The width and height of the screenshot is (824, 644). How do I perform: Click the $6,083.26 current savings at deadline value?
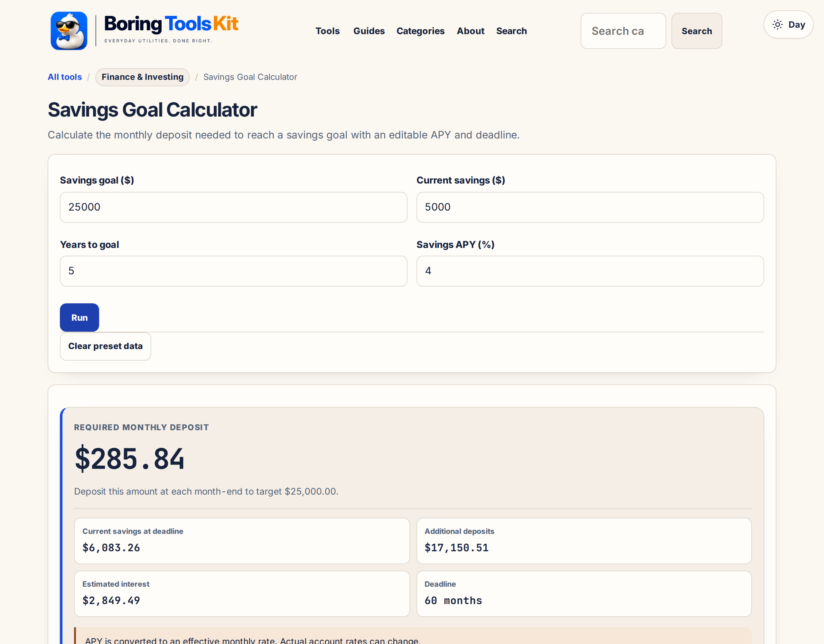111,548
